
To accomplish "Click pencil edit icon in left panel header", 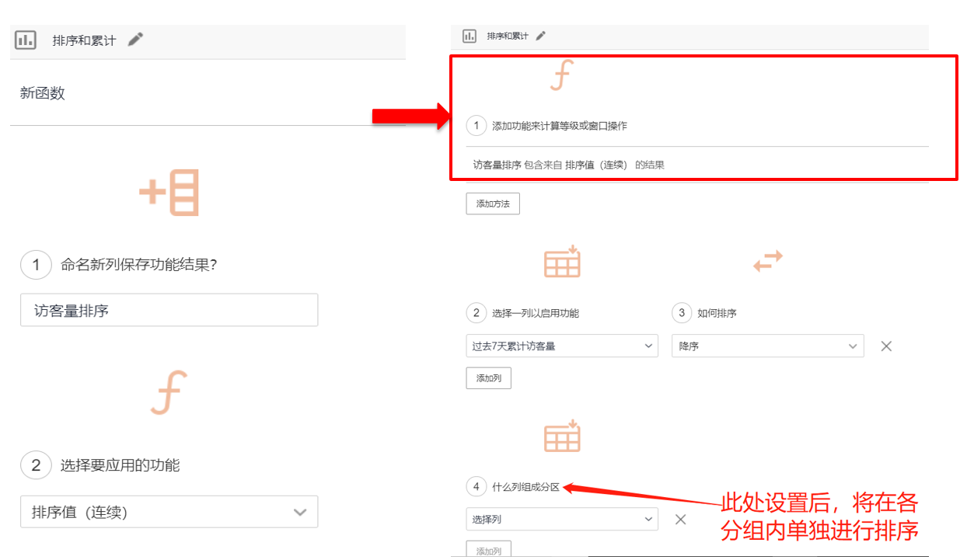I will pos(136,40).
